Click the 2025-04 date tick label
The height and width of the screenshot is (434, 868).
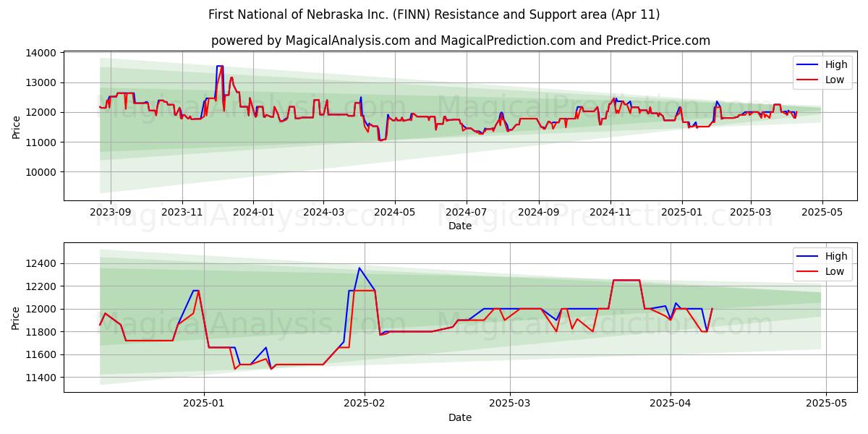(x=671, y=404)
